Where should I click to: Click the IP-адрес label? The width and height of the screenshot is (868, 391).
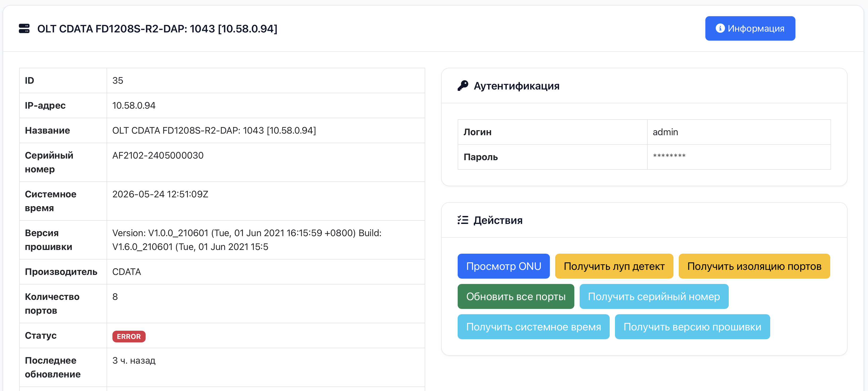[x=45, y=105]
